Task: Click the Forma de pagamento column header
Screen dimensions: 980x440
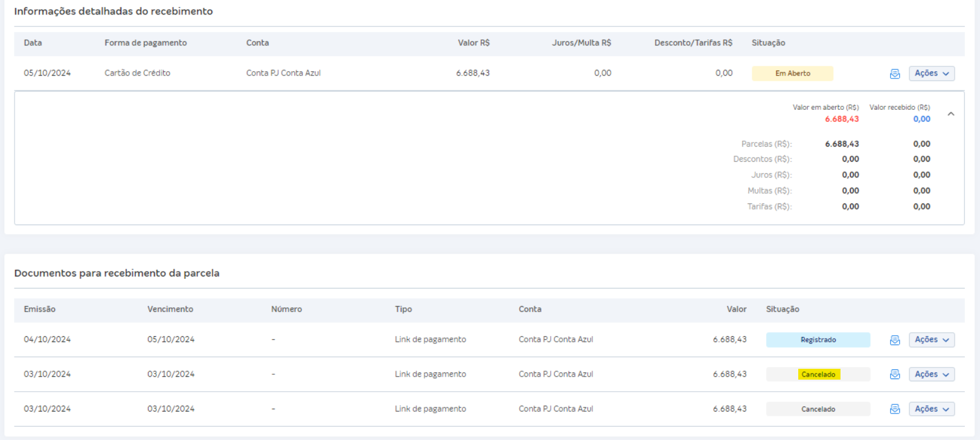Action: tap(146, 43)
